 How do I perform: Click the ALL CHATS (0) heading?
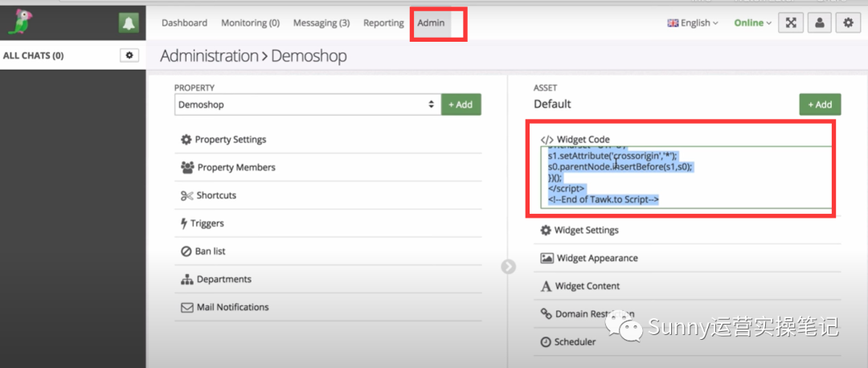coord(33,55)
